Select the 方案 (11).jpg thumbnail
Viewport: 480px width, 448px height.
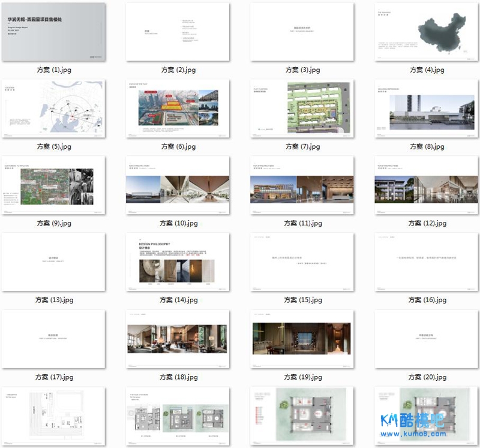point(302,185)
